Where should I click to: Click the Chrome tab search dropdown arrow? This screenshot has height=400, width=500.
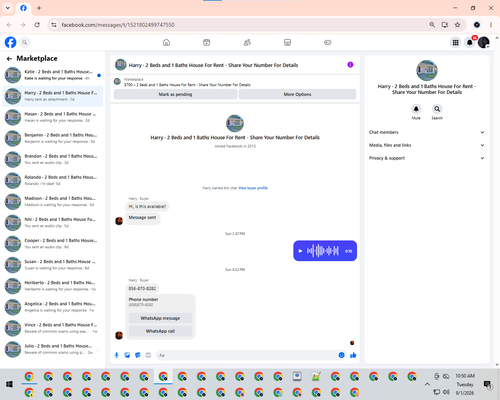[8, 8]
